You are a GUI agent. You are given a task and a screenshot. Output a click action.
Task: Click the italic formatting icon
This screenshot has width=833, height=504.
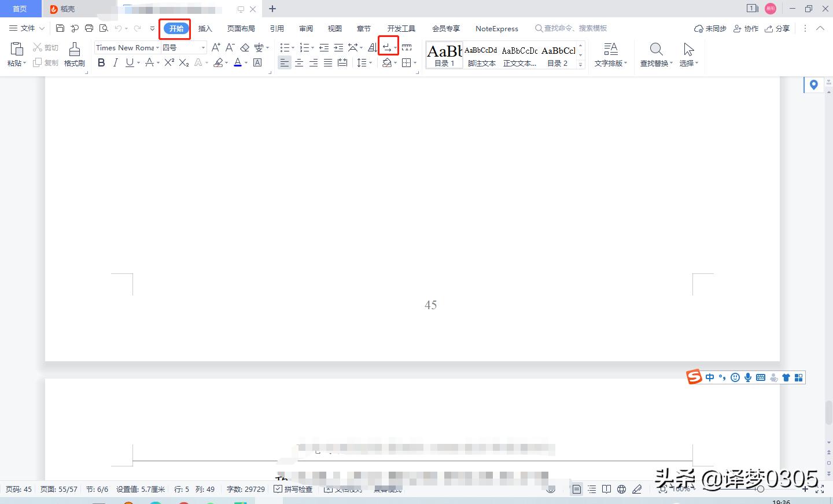(x=115, y=62)
